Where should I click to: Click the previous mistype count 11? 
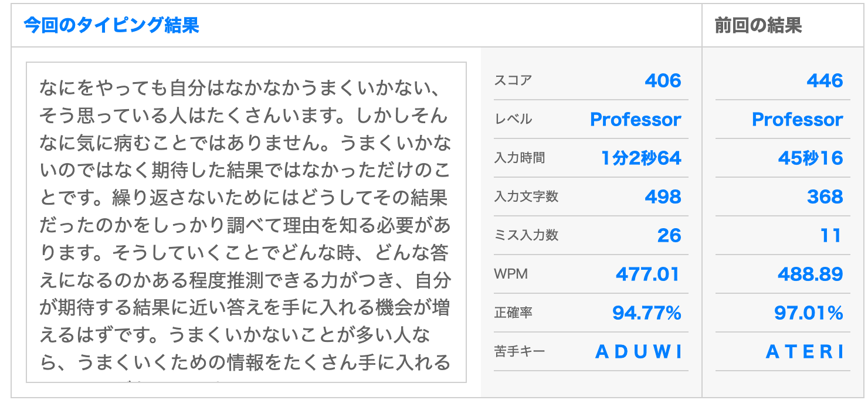point(831,235)
